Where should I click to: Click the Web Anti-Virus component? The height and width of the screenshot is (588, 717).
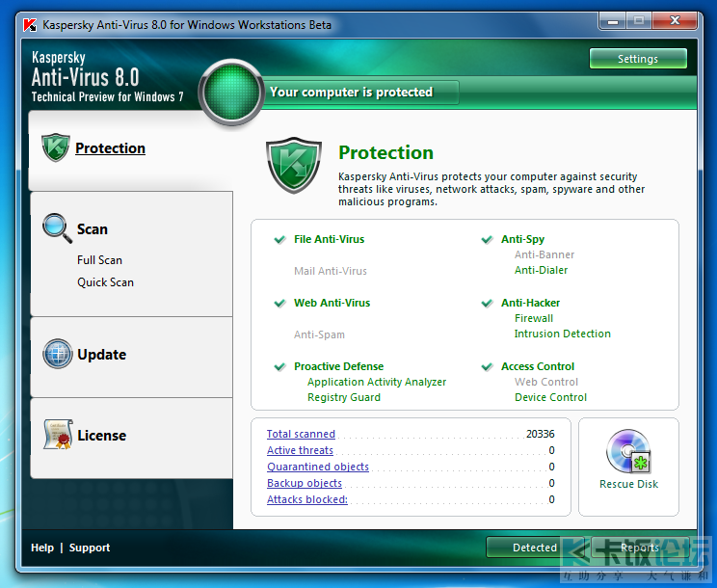pos(332,303)
